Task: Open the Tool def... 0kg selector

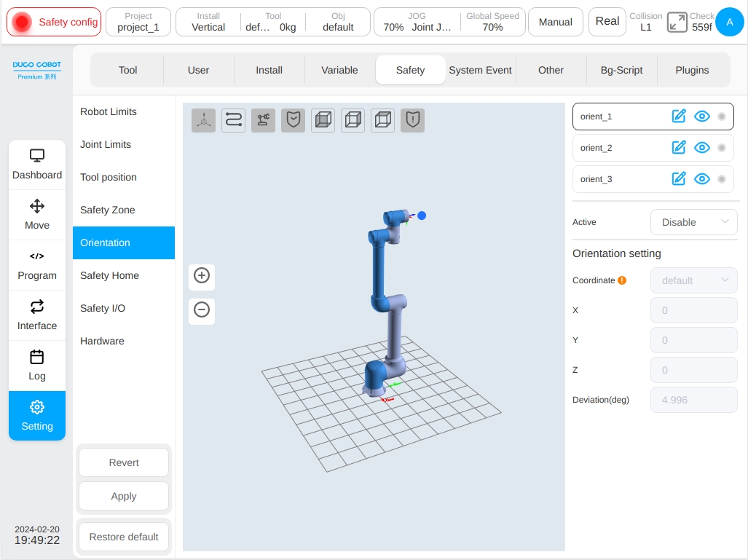Action: coord(273,22)
